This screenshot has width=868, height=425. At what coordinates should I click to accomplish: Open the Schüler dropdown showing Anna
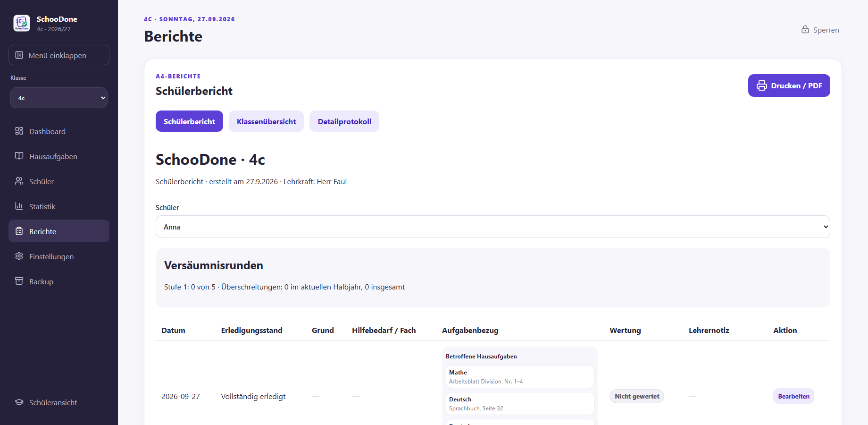click(493, 227)
